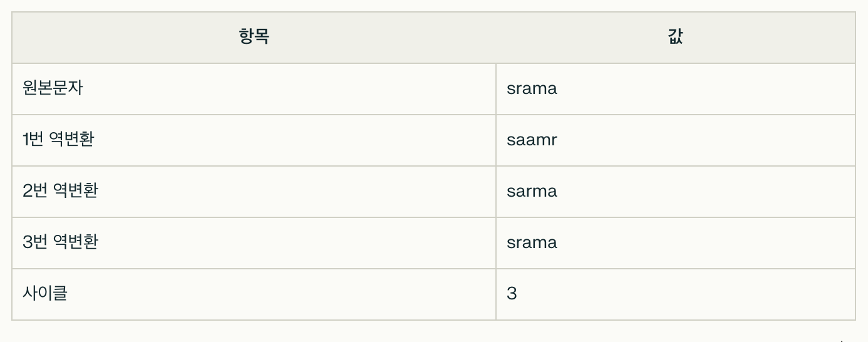Click the empty space right of sarma
This screenshot has width=868, height=342.
706,191
